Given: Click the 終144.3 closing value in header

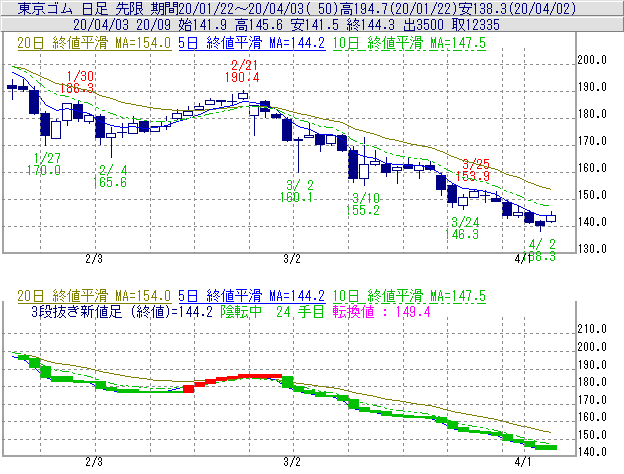Looking at the screenshot, I should 370,25.
